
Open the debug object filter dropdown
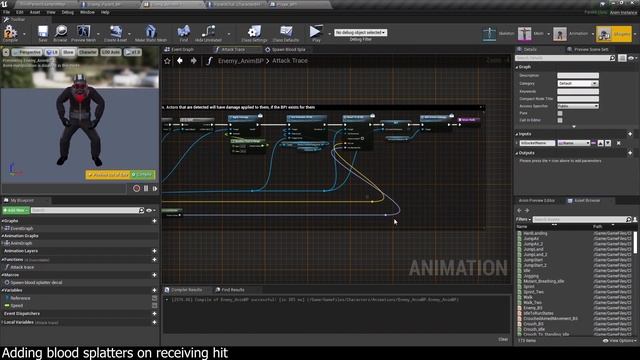click(360, 33)
